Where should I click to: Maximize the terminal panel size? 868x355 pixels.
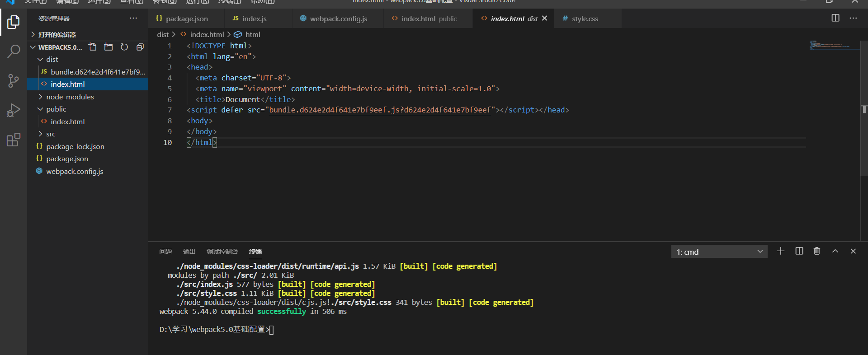835,251
